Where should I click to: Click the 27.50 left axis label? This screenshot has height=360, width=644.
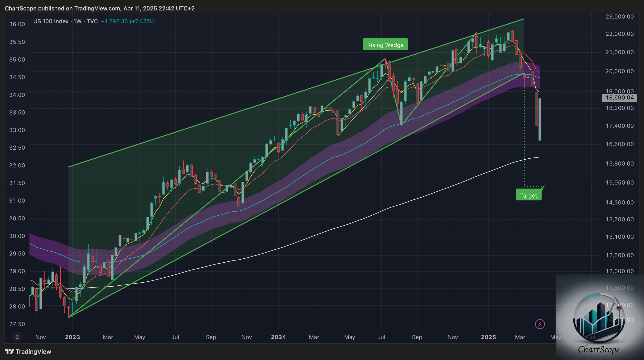(x=17, y=324)
